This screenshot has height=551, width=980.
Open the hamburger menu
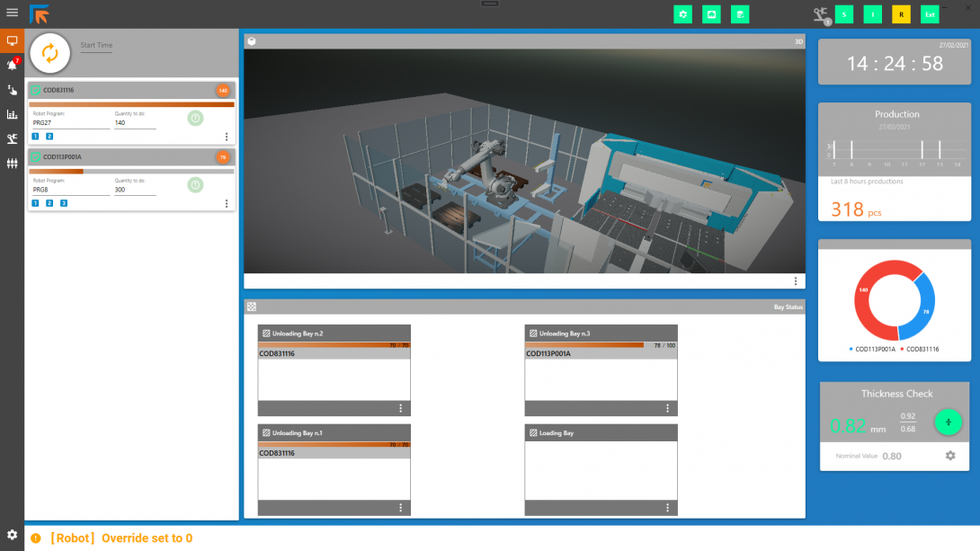click(x=13, y=13)
